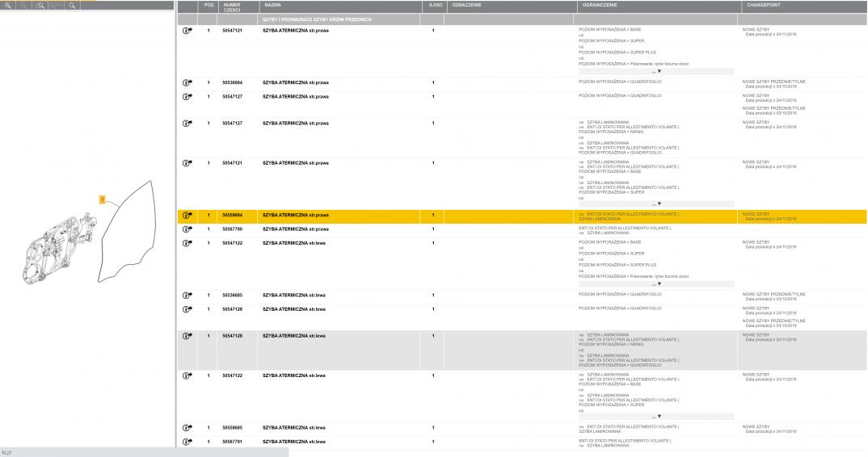
Task: Open info icon for part 50567790
Action: (188, 229)
